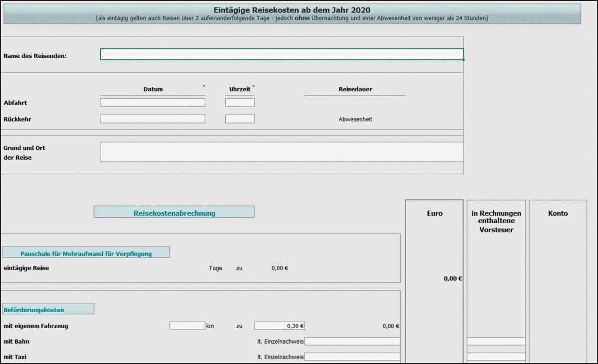Select the Abfahrt Datum field

coord(152,103)
